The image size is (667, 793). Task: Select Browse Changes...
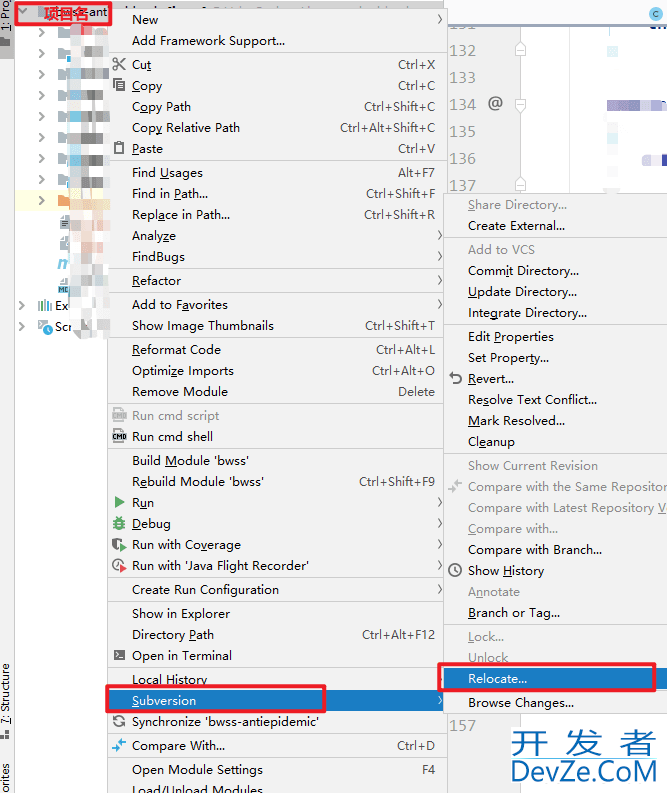pos(555,702)
